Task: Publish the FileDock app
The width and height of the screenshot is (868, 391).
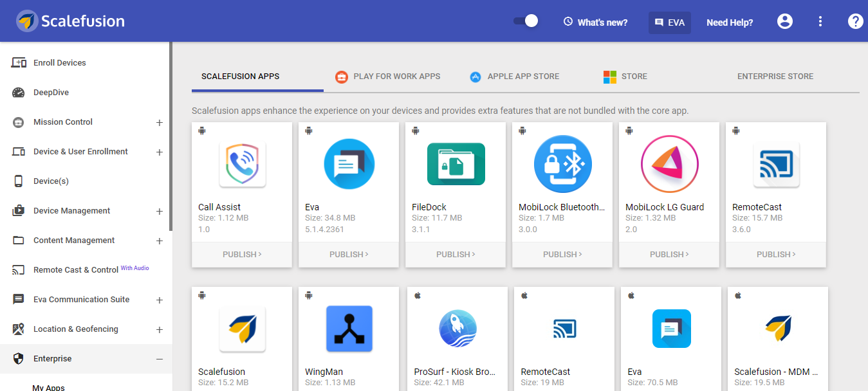Action: coord(456,255)
